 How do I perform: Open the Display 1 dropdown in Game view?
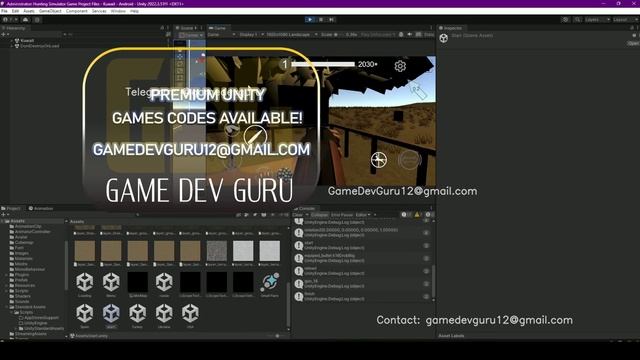click(x=251, y=35)
